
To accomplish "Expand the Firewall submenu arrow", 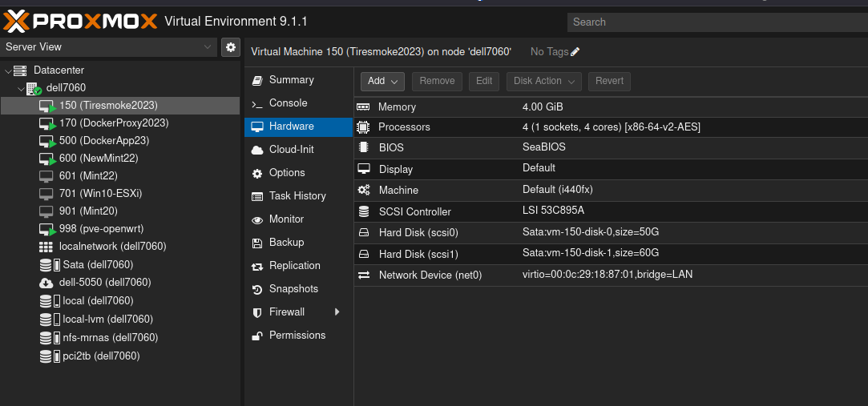I will [x=337, y=312].
